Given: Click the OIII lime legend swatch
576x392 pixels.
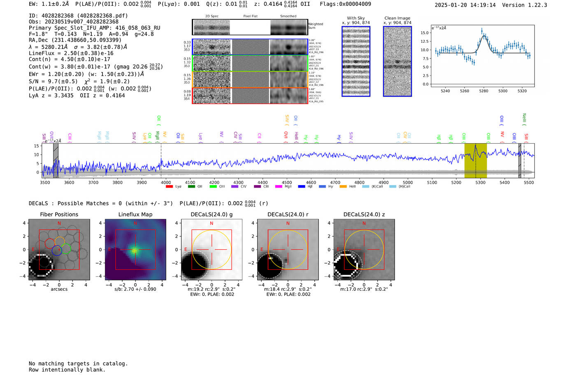Looking at the screenshot, I should [213, 186].
